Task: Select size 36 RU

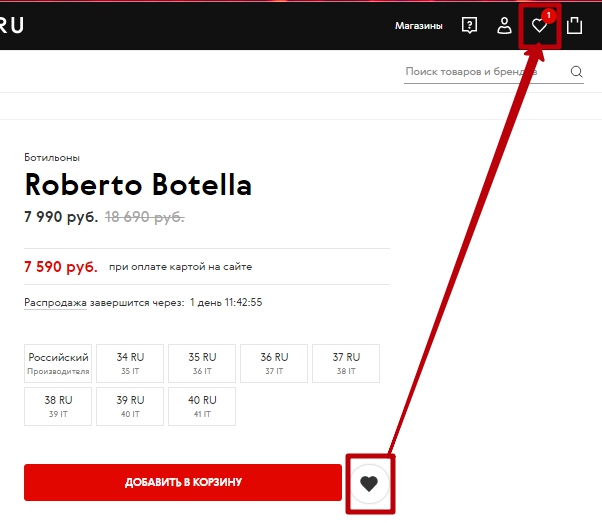Action: 274,363
